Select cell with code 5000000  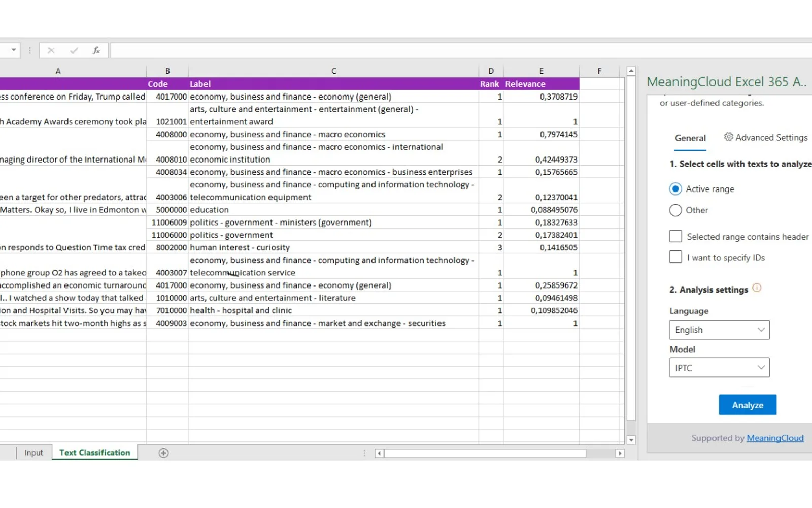click(167, 210)
